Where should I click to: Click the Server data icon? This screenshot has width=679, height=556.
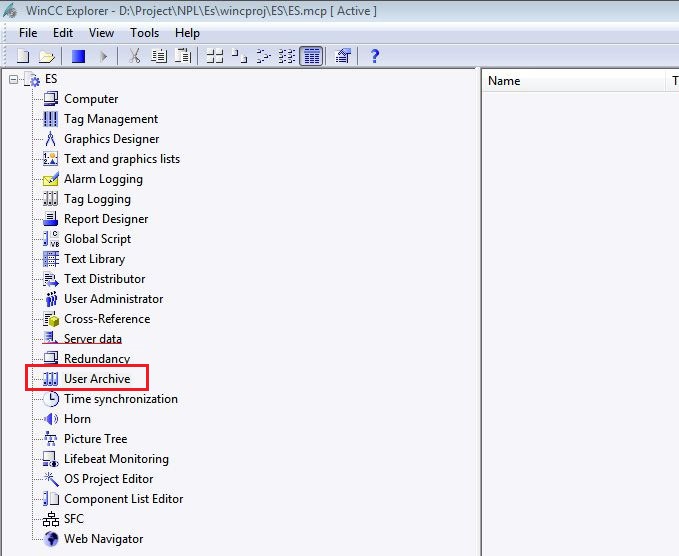[x=51, y=338]
